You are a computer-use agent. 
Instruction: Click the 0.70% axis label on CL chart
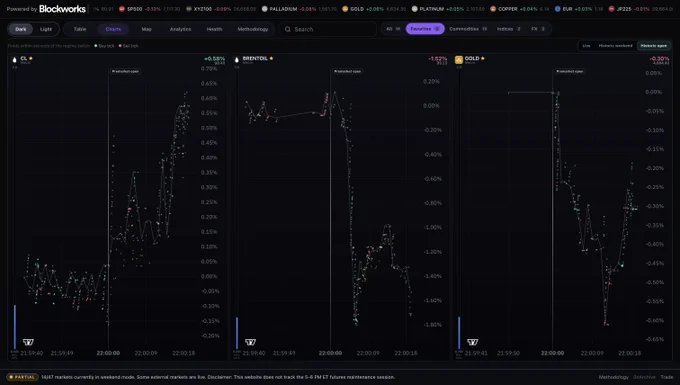pyautogui.click(x=209, y=69)
